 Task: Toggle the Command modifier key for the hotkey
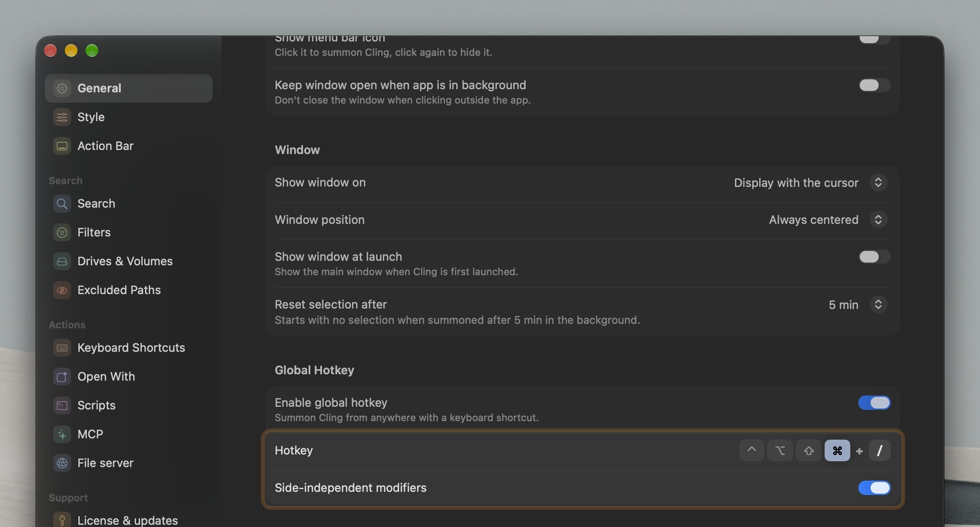(837, 450)
